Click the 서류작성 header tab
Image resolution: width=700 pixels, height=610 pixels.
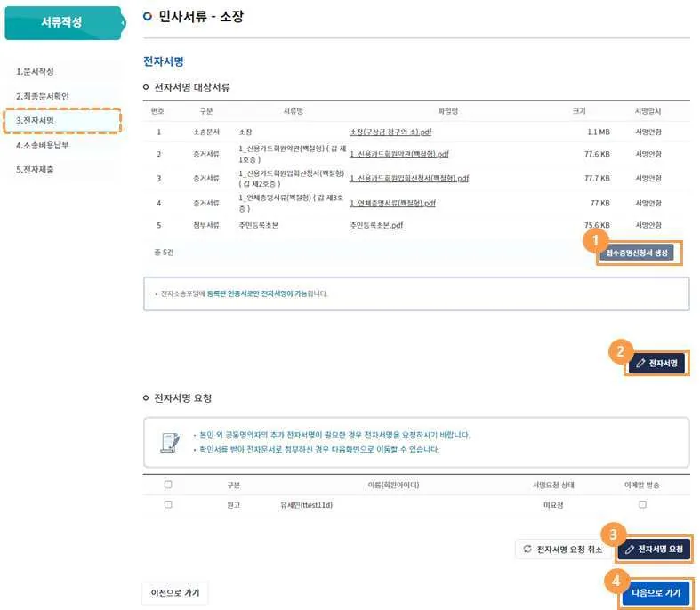pyautogui.click(x=62, y=22)
